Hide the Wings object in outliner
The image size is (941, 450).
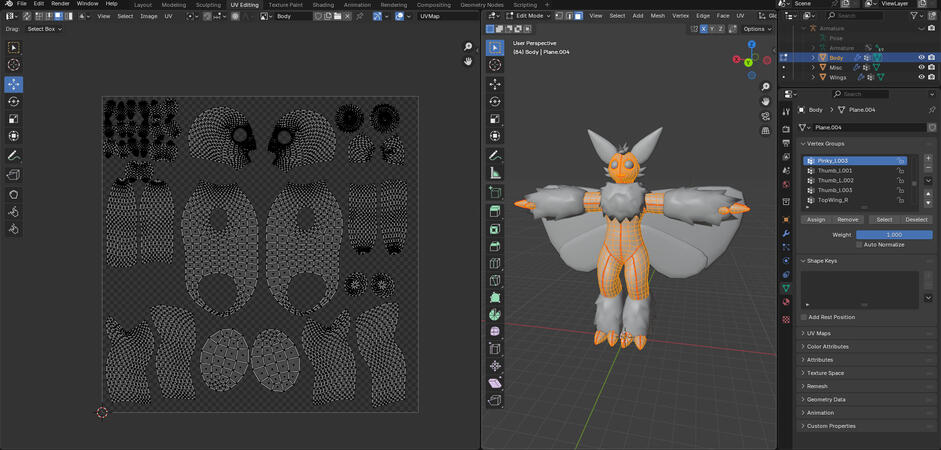[921, 77]
